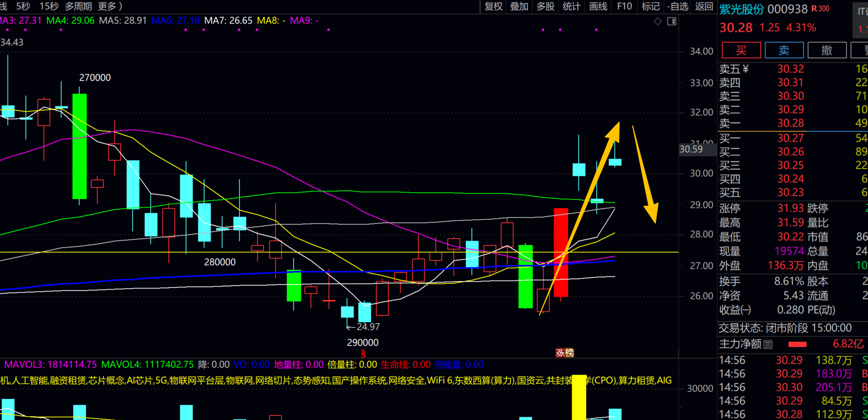Viewport: 868px width, 420px height.
Task: Open the 多周期 multi-period selector
Action: coord(79,7)
